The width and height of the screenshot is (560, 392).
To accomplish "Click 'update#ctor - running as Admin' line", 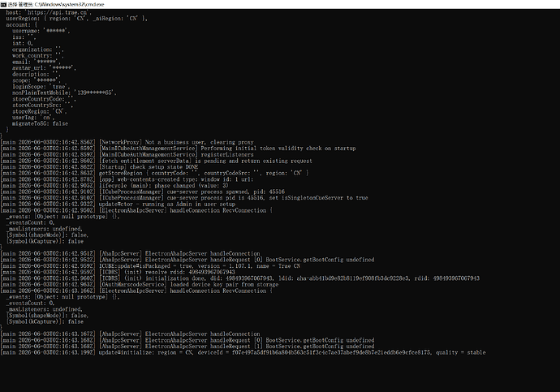I will click(118, 205).
